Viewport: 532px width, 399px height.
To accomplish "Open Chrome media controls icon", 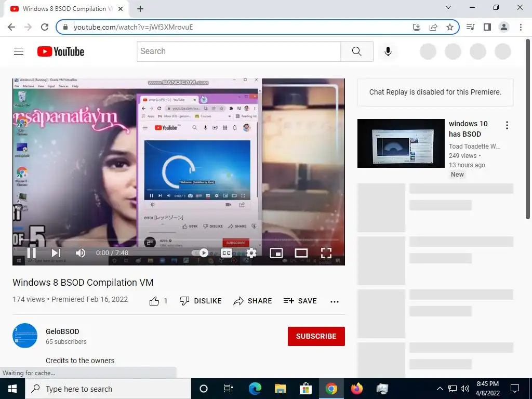I will click(470, 27).
